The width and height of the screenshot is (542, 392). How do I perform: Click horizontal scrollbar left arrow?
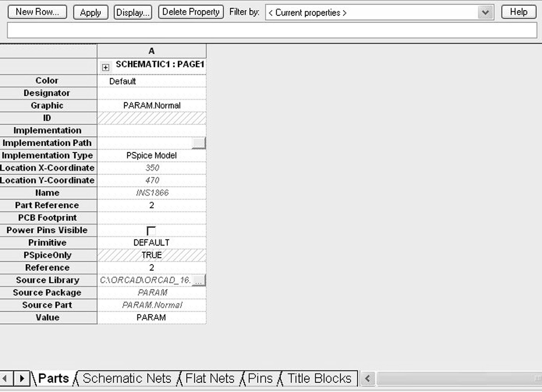[x=367, y=378]
